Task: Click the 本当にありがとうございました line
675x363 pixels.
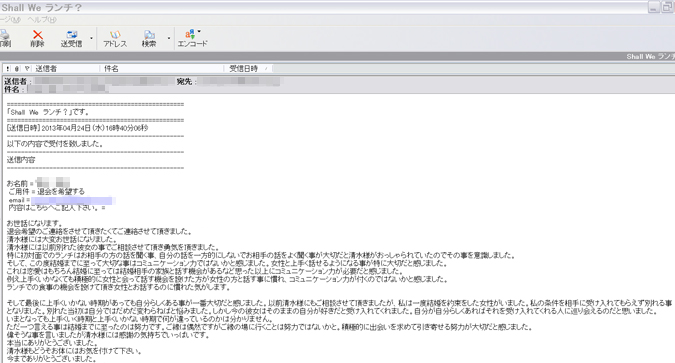Action: [53, 343]
